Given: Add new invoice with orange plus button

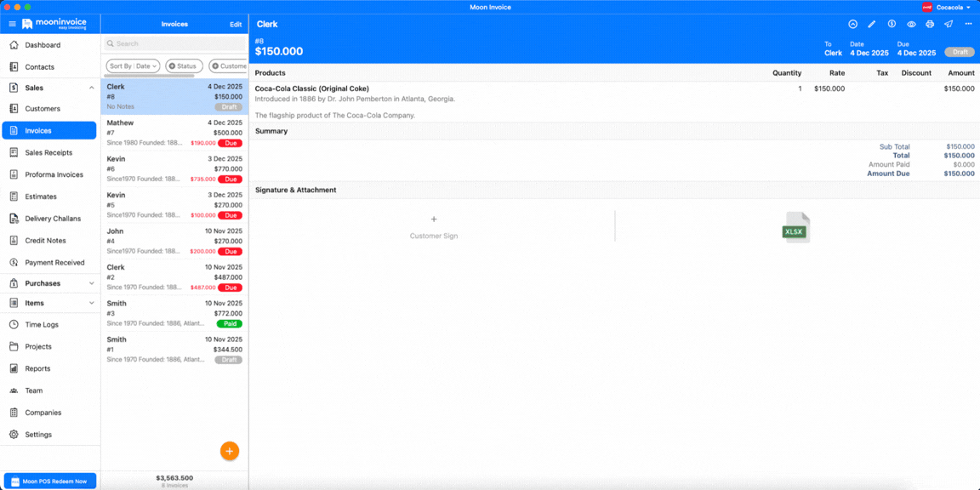Looking at the screenshot, I should (x=229, y=451).
